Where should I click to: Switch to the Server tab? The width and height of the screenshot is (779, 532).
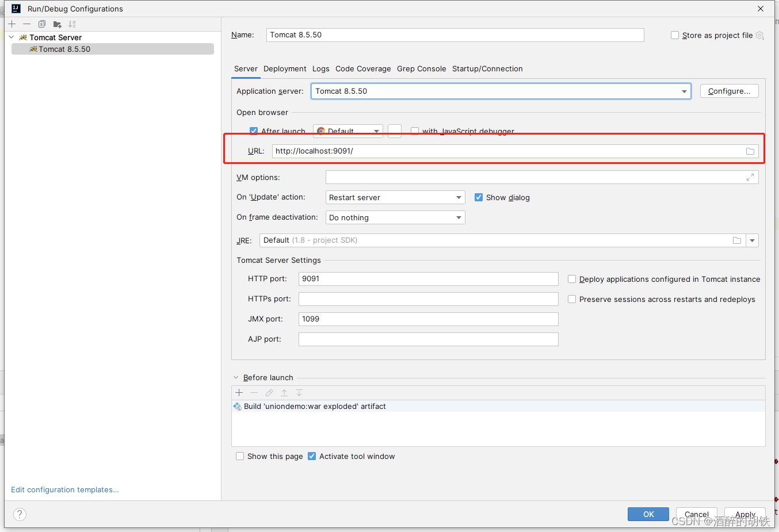pyautogui.click(x=246, y=68)
